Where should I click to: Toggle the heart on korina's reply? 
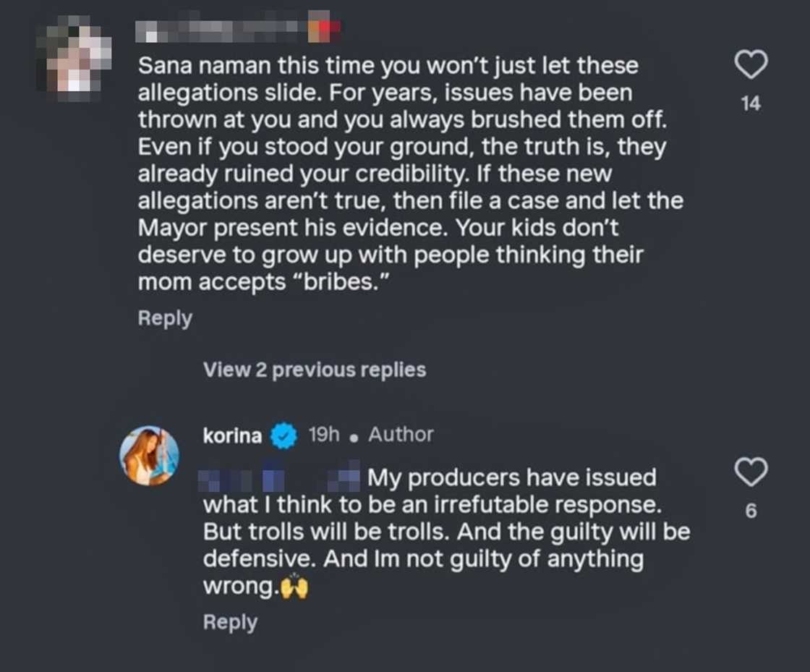(x=751, y=473)
